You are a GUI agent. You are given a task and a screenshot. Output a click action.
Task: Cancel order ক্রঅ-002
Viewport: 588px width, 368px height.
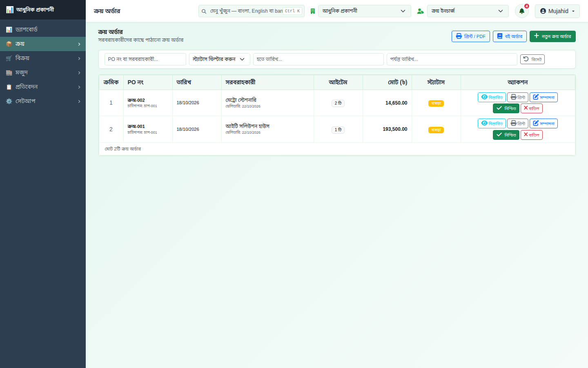(x=532, y=108)
